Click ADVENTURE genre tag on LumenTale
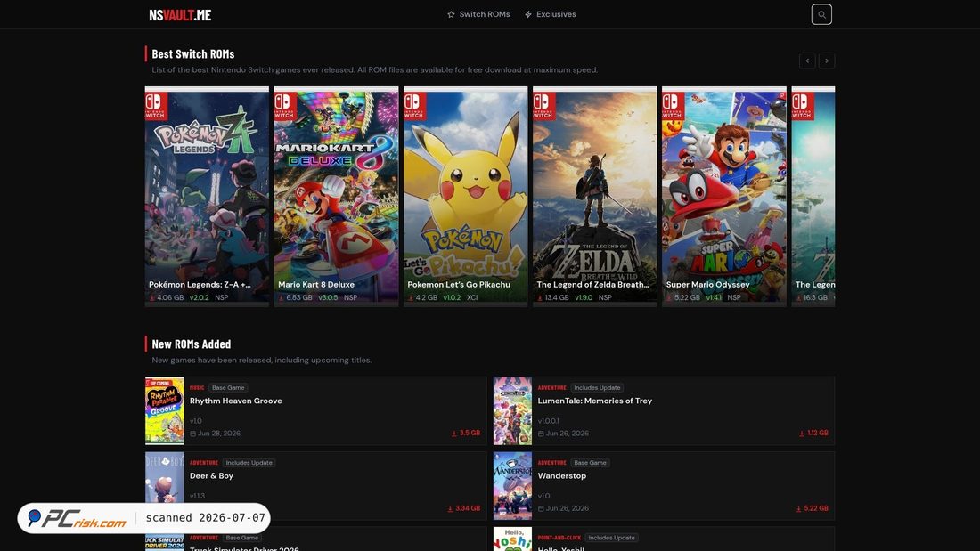 [x=551, y=388]
